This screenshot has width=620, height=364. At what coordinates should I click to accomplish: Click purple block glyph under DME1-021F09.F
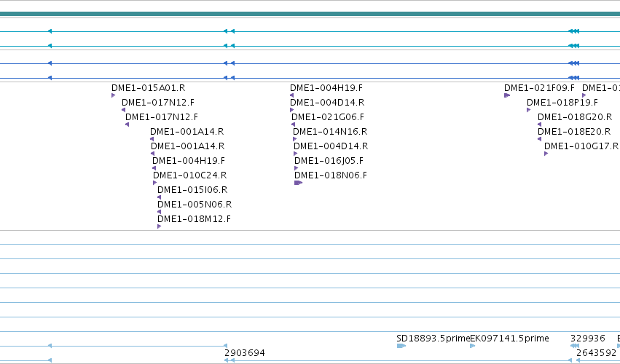pos(507,95)
